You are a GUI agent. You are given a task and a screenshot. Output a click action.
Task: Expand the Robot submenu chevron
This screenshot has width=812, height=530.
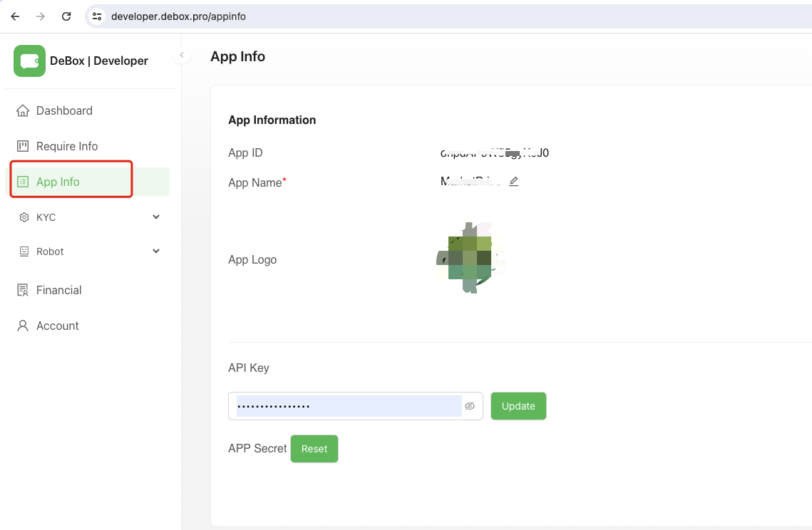(x=156, y=251)
